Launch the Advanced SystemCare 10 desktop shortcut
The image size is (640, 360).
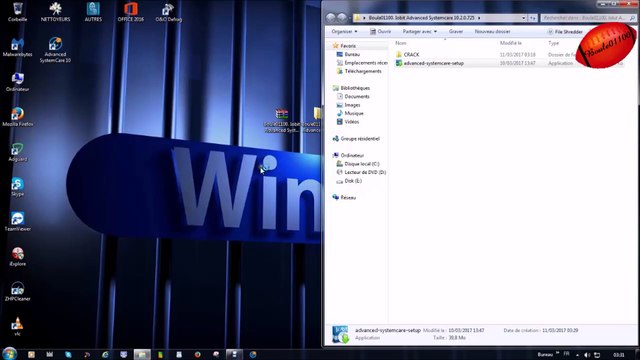[x=55, y=50]
